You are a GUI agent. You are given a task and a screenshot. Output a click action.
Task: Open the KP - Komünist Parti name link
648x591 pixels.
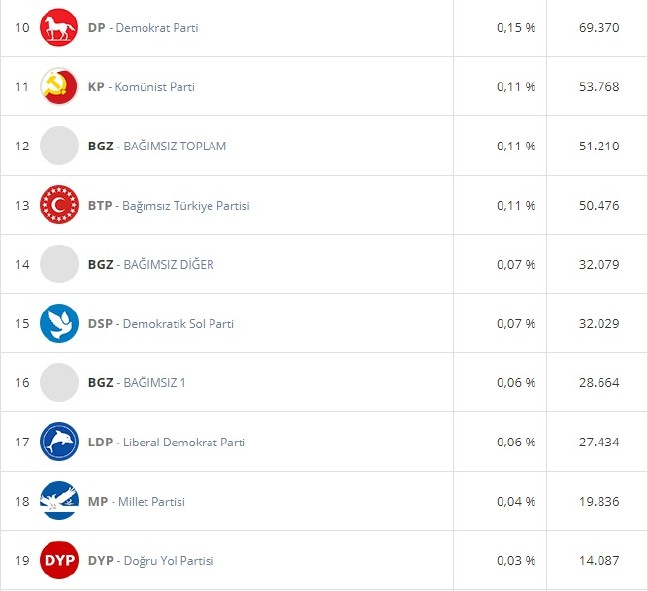tap(141, 87)
